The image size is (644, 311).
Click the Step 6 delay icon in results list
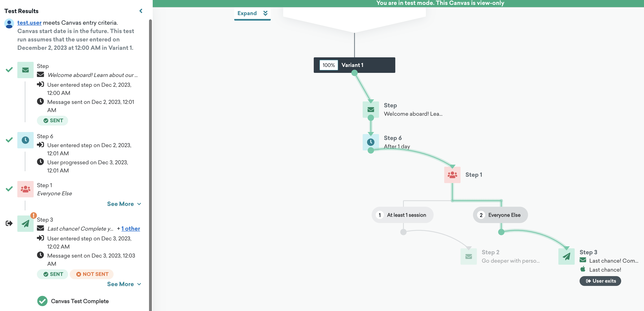(x=25, y=140)
